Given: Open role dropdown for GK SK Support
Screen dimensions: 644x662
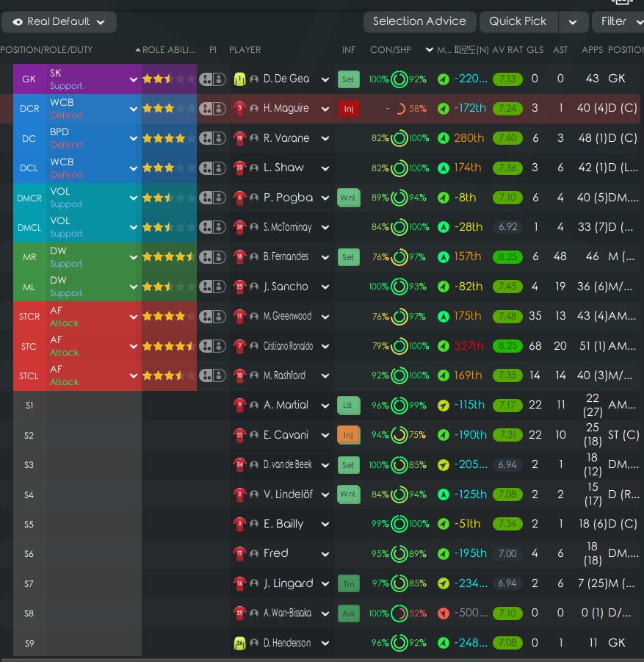Looking at the screenshot, I should click(134, 79).
